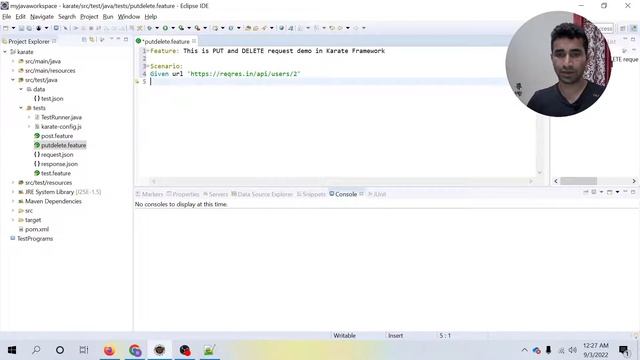
Task: Click the External Tools run icon
Action: 197,28
